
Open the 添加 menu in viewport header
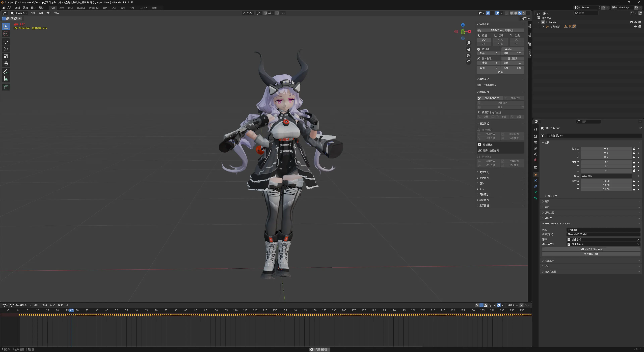[49, 13]
